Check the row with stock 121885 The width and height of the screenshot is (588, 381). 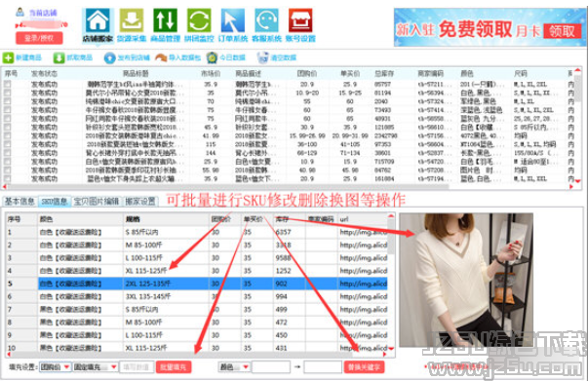tap(7, 128)
